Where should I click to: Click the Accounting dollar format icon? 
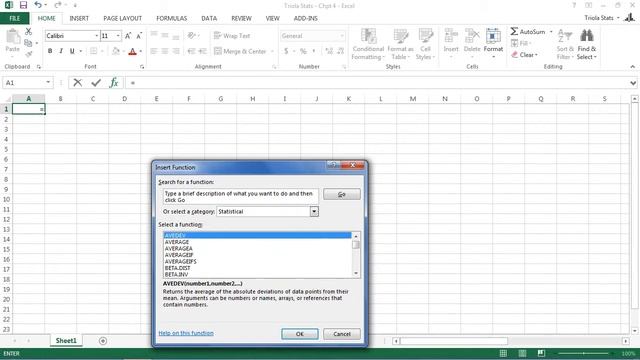286,51
